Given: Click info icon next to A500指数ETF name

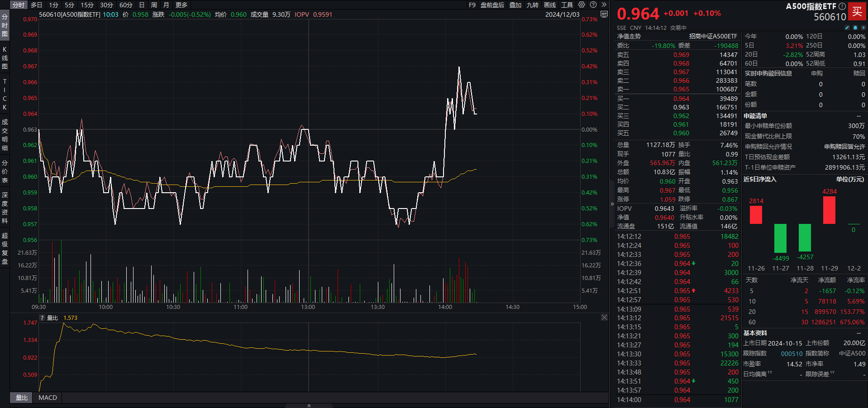Looking at the screenshot, I should pos(842,6).
